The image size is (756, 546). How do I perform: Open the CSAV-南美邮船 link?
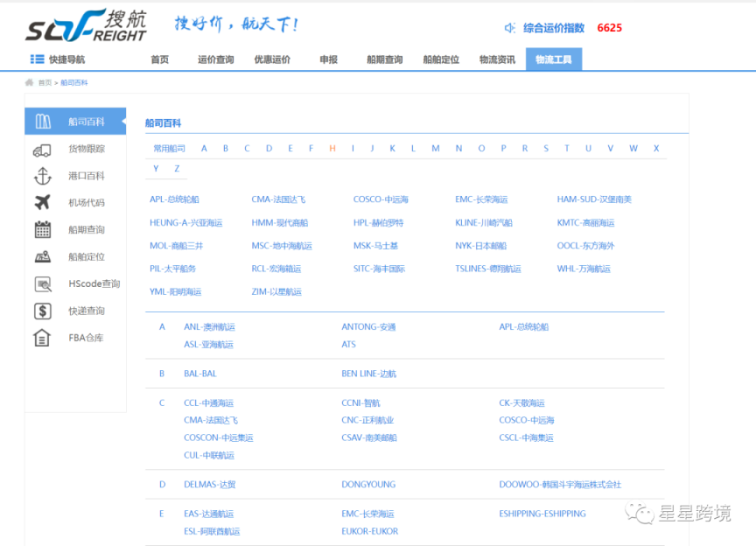(369, 437)
